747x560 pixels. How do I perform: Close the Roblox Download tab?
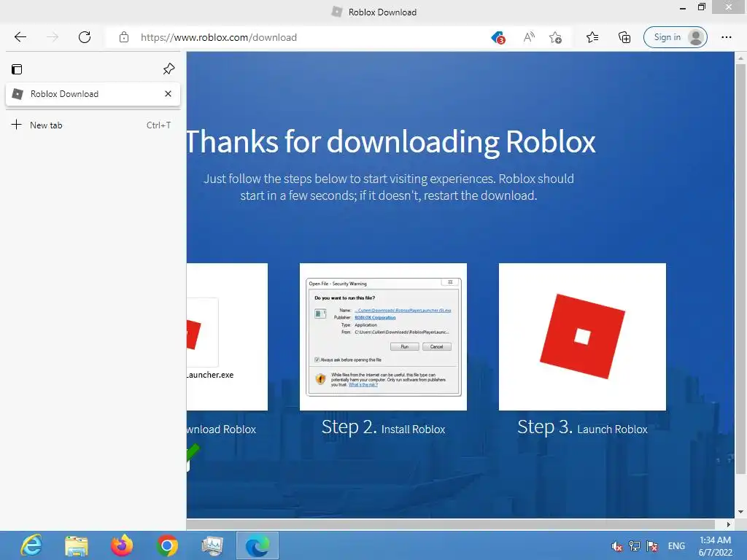(x=169, y=94)
